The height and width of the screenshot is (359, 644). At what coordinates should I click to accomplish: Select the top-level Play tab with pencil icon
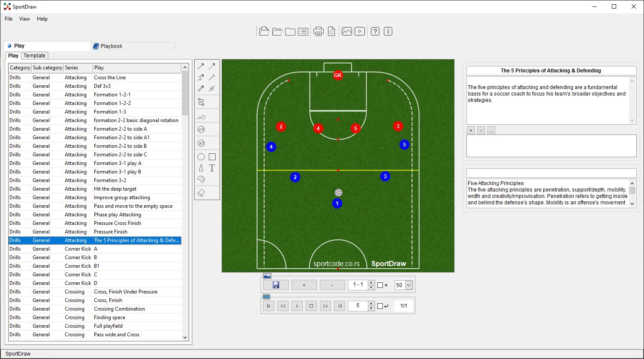point(47,46)
